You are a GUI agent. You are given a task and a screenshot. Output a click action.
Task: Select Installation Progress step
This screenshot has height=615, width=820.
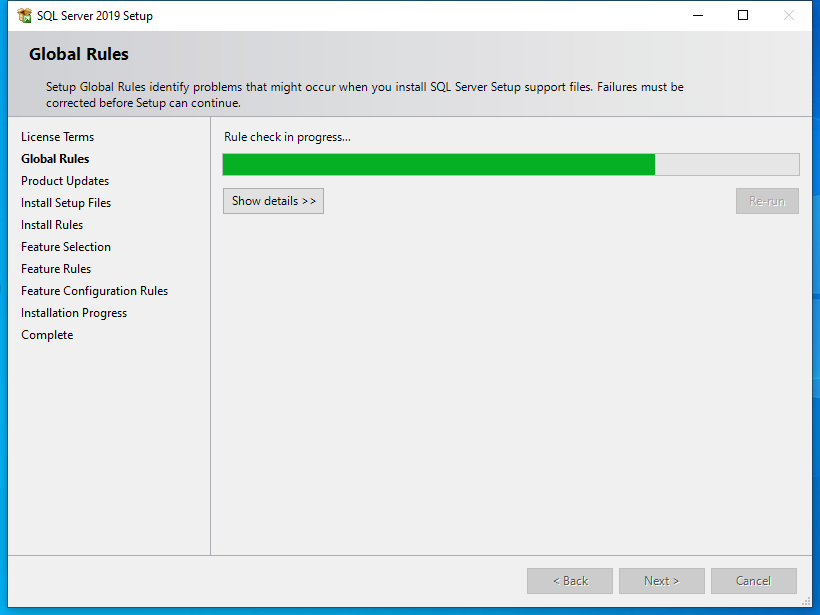tap(74, 313)
